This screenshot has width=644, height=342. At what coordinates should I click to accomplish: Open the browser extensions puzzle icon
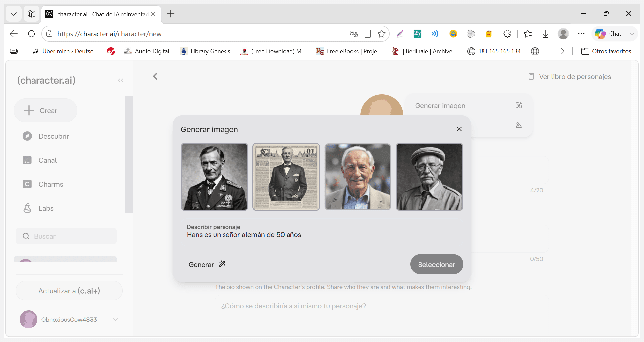pos(507,34)
